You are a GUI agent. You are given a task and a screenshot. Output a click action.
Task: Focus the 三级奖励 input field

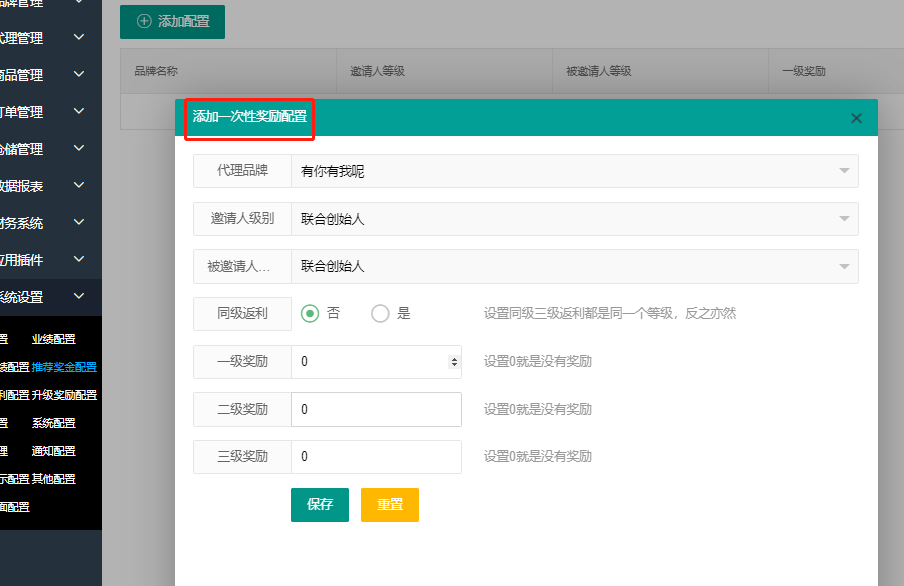(x=376, y=457)
